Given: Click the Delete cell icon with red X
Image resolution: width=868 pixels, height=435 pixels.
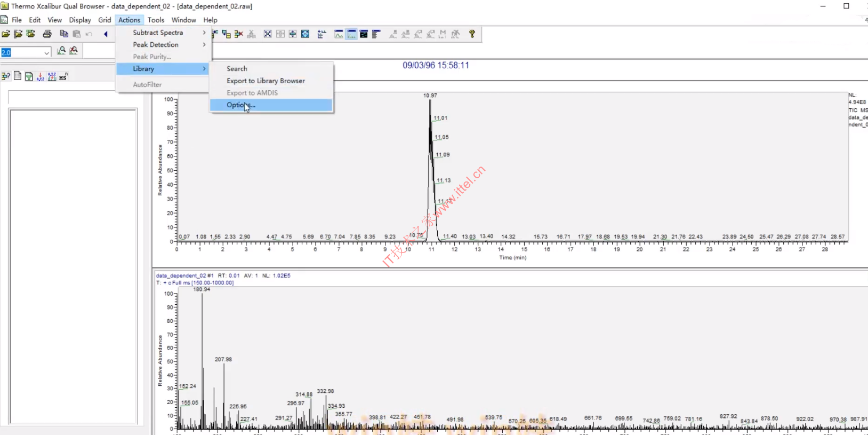Looking at the screenshot, I should (x=239, y=34).
